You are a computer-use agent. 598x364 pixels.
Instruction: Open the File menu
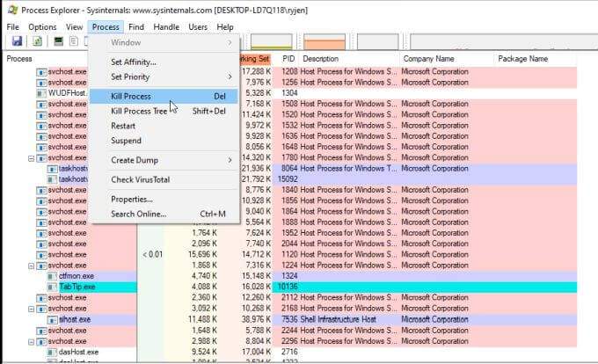pos(12,27)
